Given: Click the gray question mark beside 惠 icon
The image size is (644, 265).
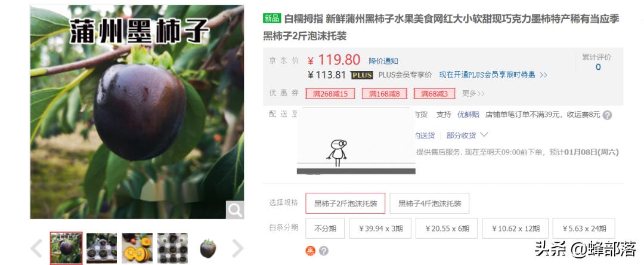Looking at the screenshot, I should coord(324,251).
